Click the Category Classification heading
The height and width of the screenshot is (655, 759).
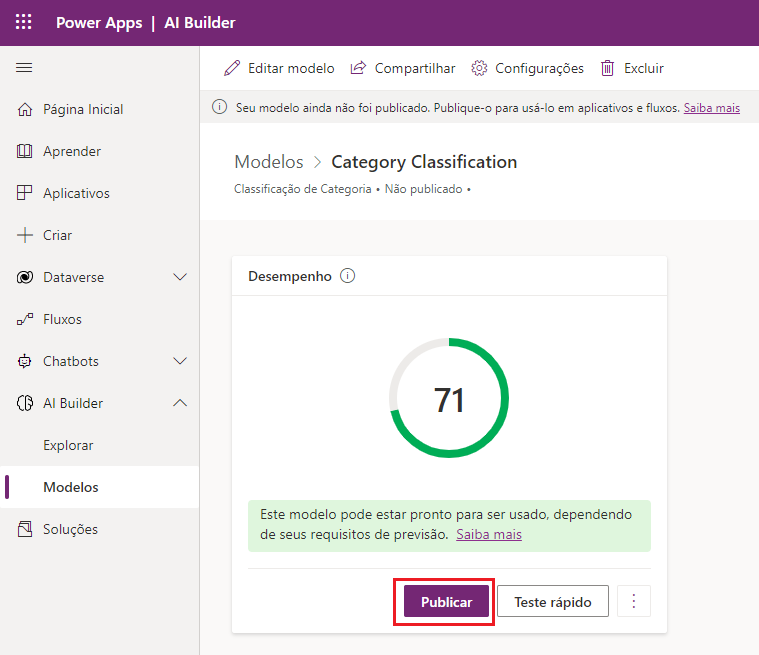(424, 162)
